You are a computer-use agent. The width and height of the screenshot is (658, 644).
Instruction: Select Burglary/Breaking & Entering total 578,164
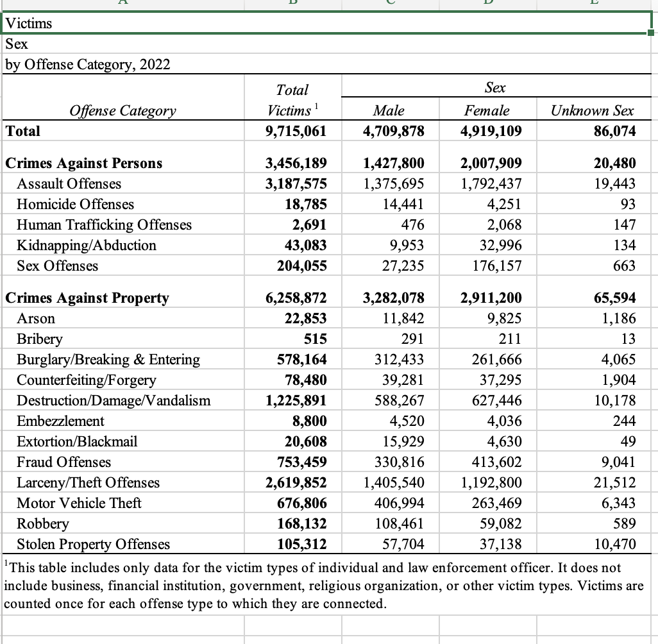click(x=301, y=359)
